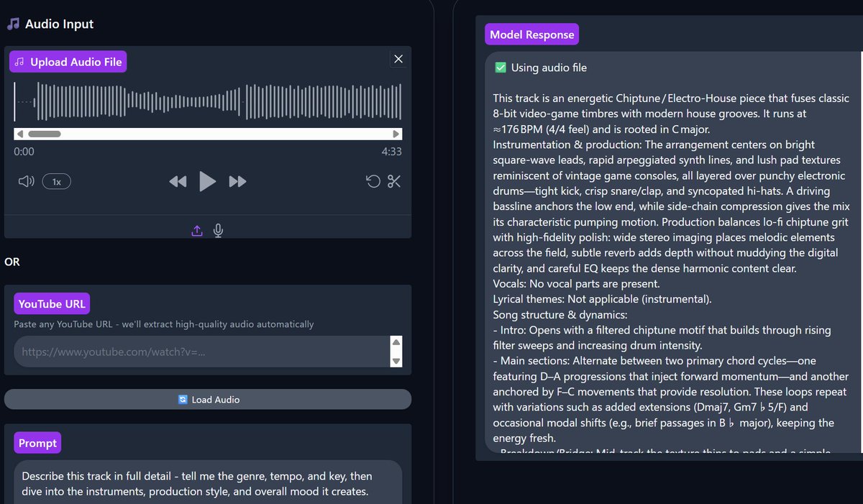Click the fast-forward (skip forward) button
Image resolution: width=863 pixels, height=504 pixels.
(x=237, y=181)
